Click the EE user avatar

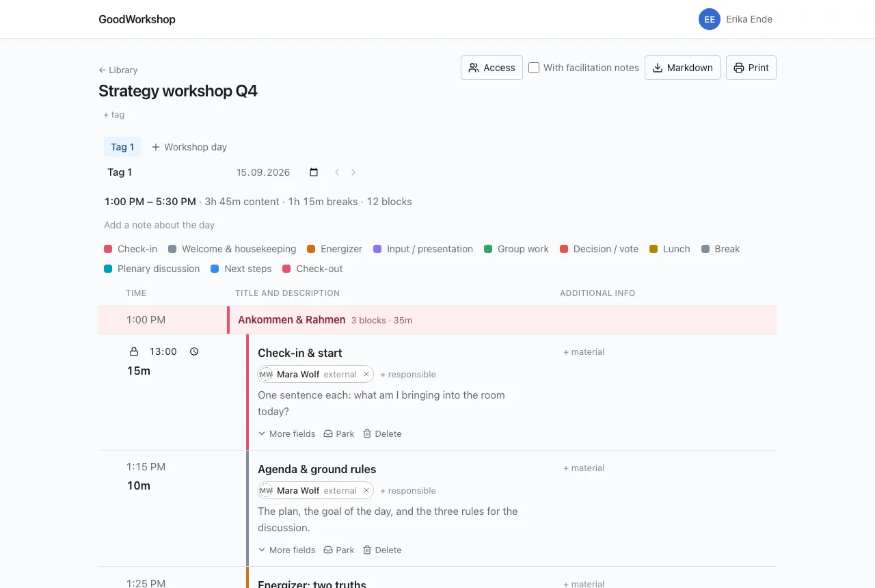(710, 19)
